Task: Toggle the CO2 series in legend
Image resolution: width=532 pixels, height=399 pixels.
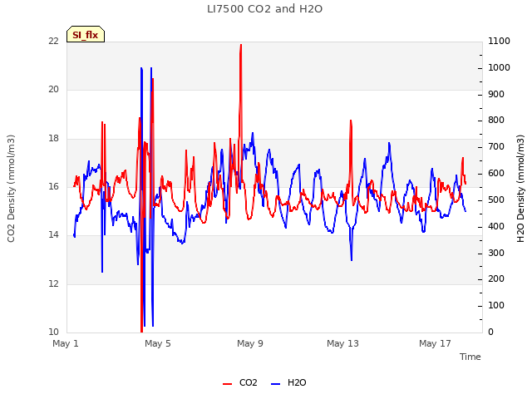Action: coord(240,382)
